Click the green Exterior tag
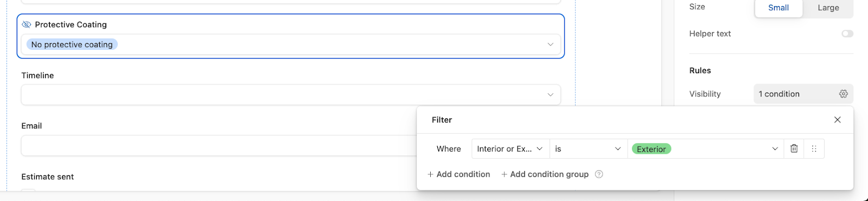868x201 pixels. tap(651, 149)
